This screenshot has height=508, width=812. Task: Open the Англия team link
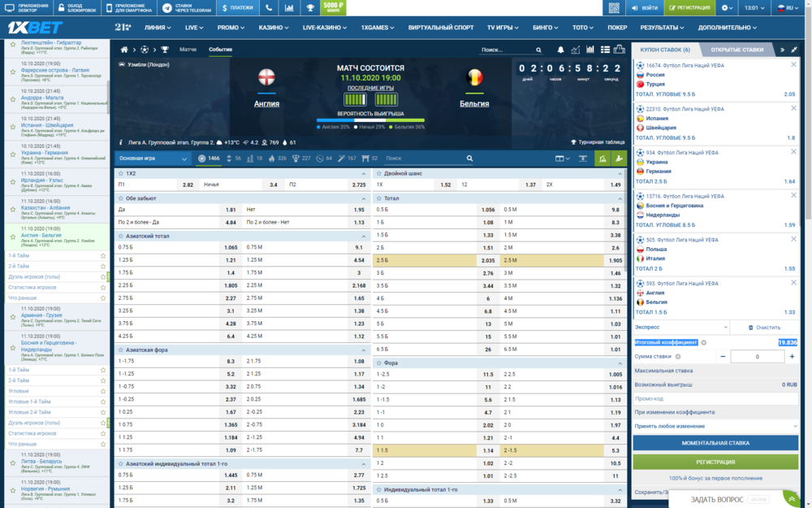pos(266,104)
